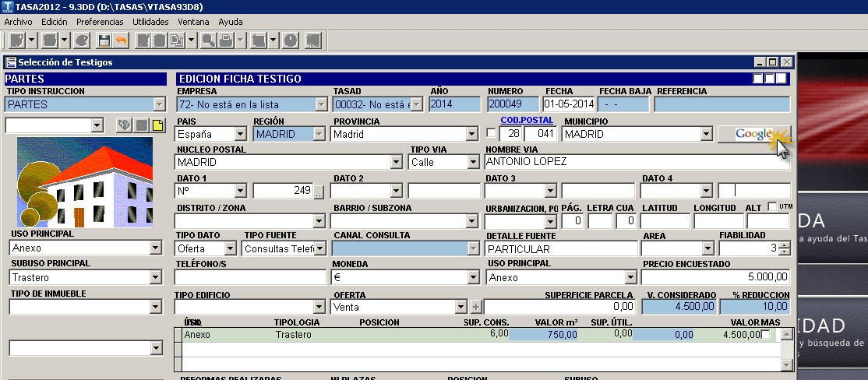The height and width of the screenshot is (380, 868).
Task: Open the MONEDA currency dropdown
Action: 473,278
